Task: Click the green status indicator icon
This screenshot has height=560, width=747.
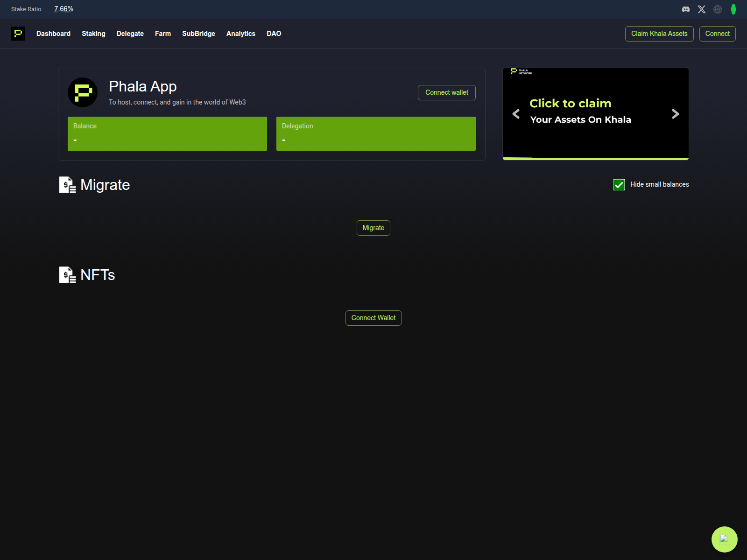Action: 733,9
